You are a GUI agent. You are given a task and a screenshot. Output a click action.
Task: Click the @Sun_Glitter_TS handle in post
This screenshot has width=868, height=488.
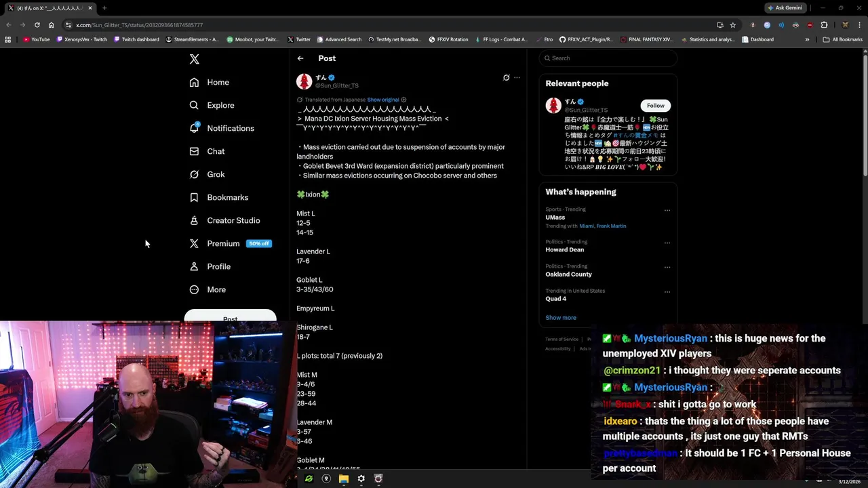pos(337,85)
